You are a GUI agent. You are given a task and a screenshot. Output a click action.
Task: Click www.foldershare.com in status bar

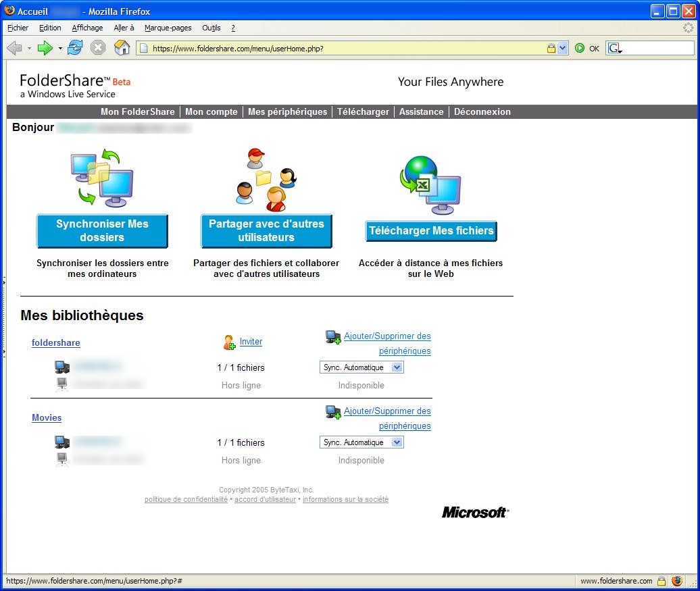[616, 581]
